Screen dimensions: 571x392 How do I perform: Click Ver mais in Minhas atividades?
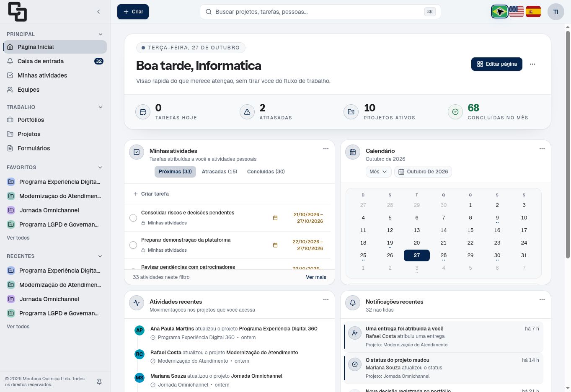(x=316, y=277)
